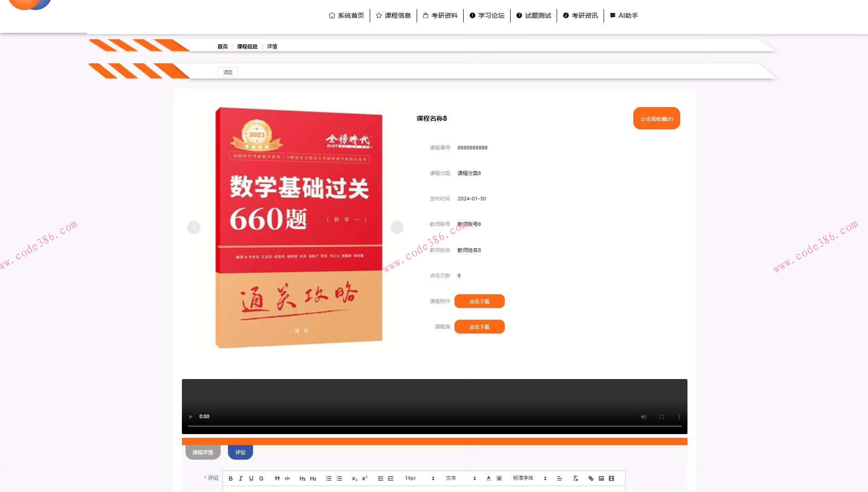Viewport: 868px width, 492px height.
Task: Apply H1 heading in the editor toolbar
Action: tap(302, 478)
